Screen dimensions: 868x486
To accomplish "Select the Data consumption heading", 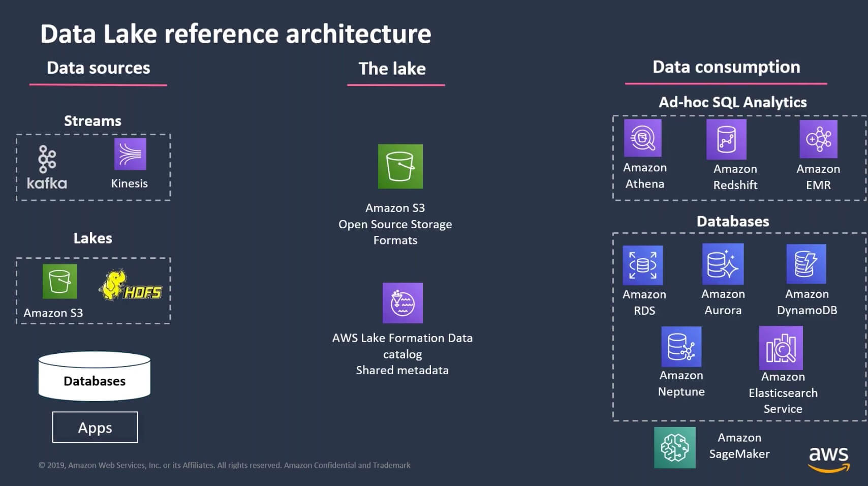I will pos(726,67).
